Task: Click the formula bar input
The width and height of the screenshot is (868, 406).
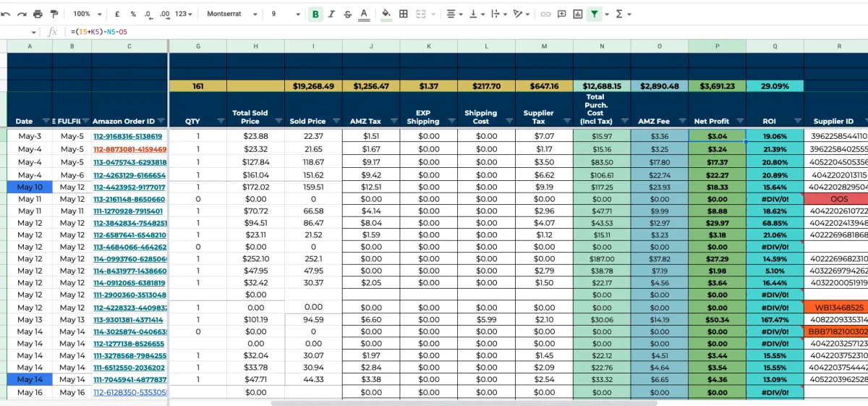Action: point(467,33)
